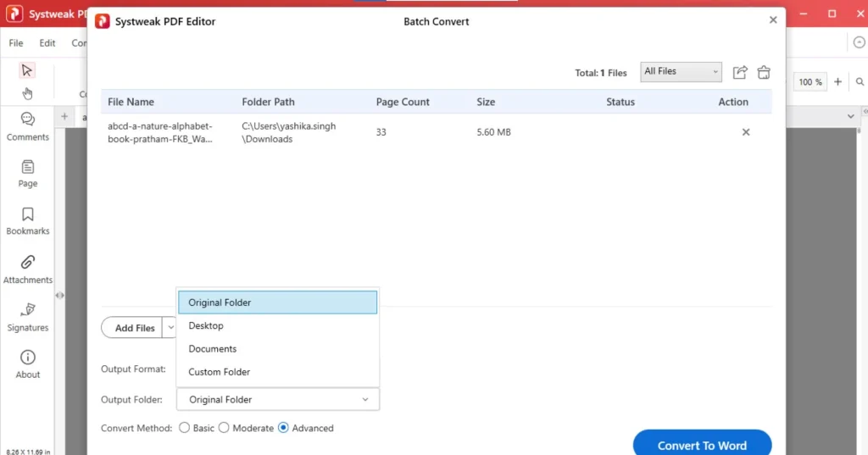Select the hand pan tool
The height and width of the screenshot is (455, 868).
point(27,93)
